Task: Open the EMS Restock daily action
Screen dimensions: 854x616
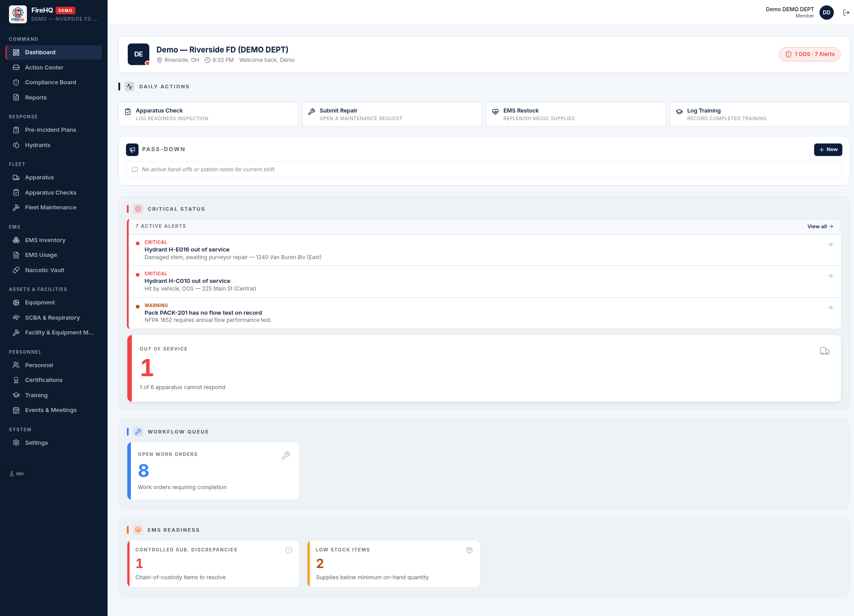Action: pyautogui.click(x=576, y=114)
